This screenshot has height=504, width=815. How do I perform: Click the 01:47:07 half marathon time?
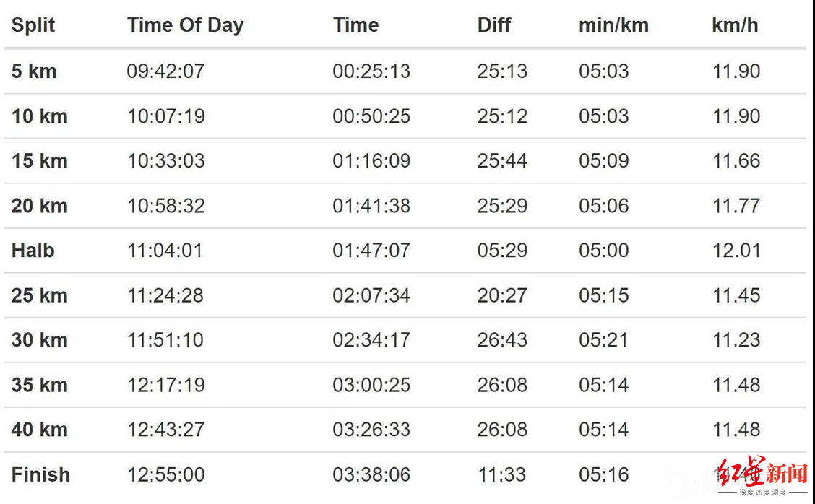click(371, 251)
